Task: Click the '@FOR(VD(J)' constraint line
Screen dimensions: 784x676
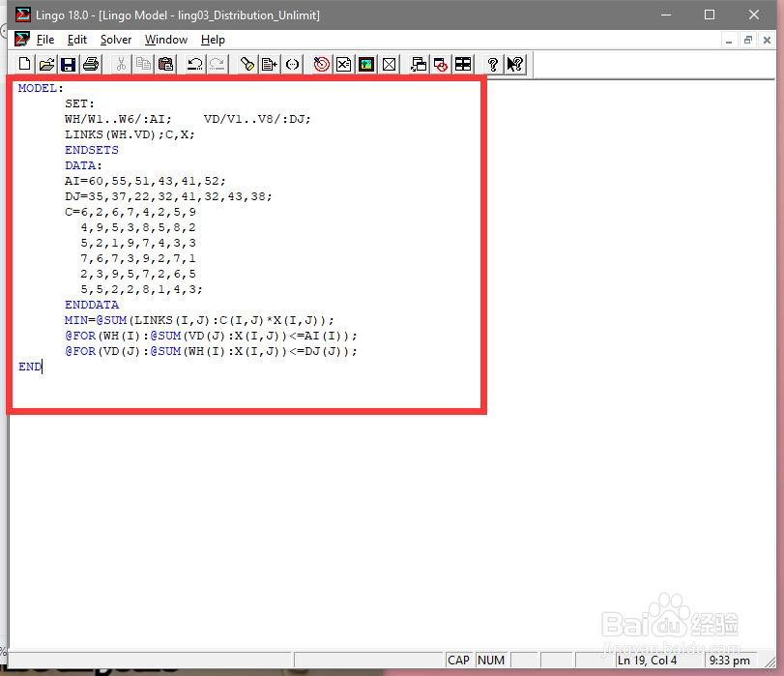Action: coord(211,351)
